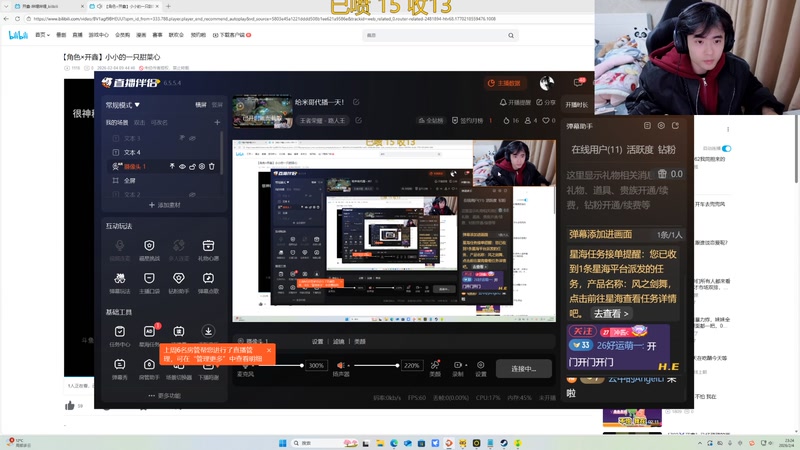Click the first icon in 弹幕助手 header
800x450 pixels.
[x=647, y=126]
